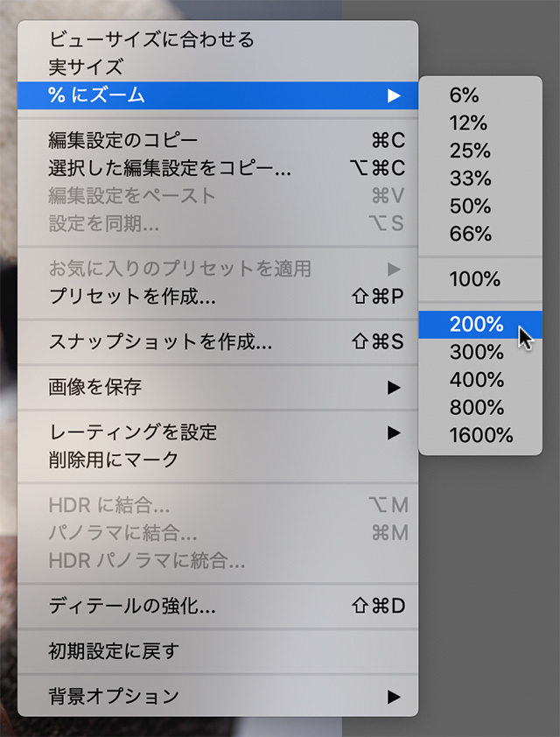Viewport: 560px width, 737px height.
Task: Click ディテールの強化… menu entry
Action: (x=131, y=606)
